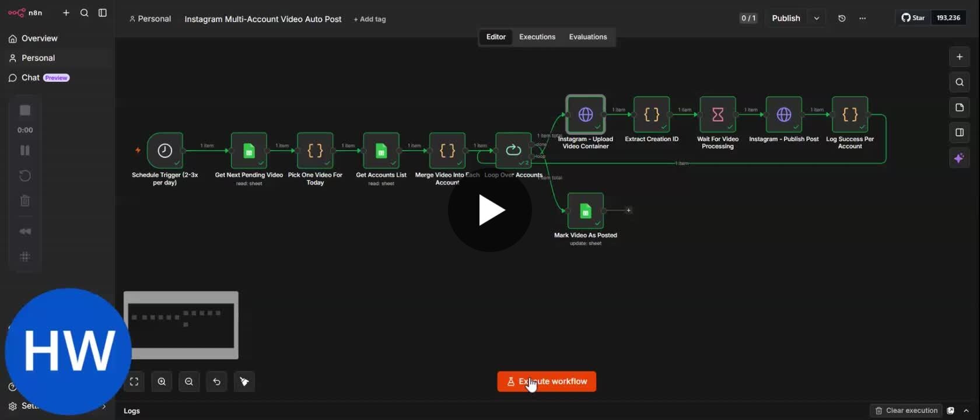Select the Instagram - Publish Post node
This screenshot has height=420, width=980.
coord(784,114)
